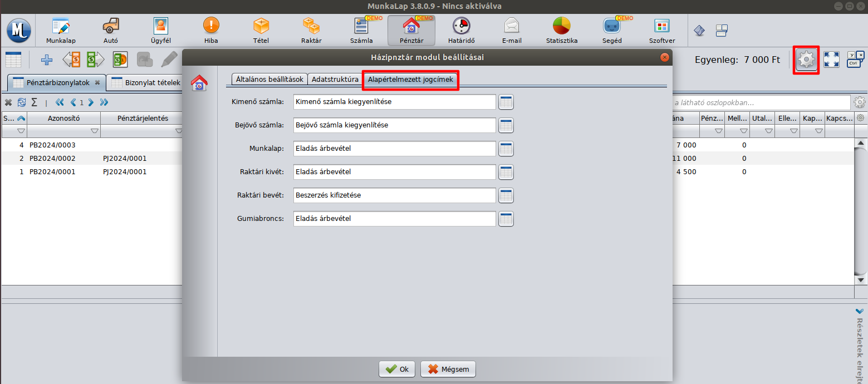Click the Munkalap text input field
Screen dimensions: 868x384
click(394, 149)
